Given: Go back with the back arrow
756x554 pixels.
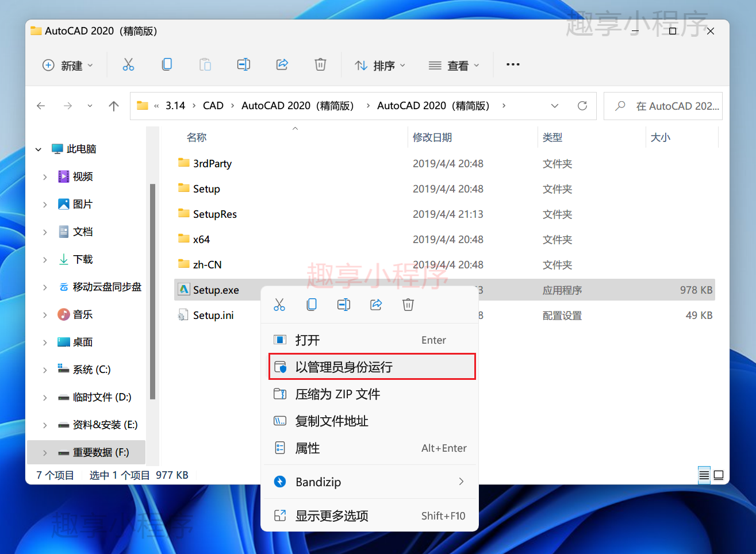Looking at the screenshot, I should click(x=41, y=106).
